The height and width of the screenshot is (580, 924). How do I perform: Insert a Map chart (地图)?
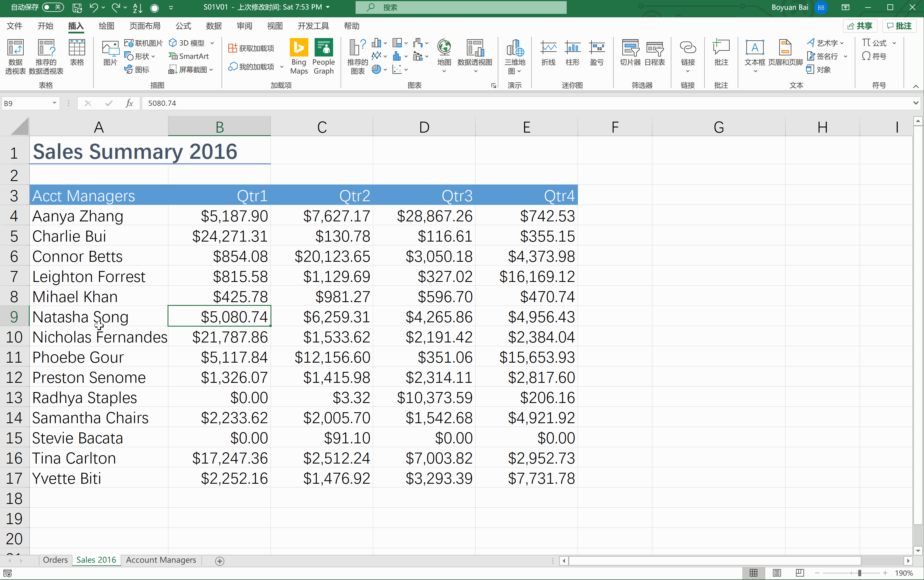[444, 57]
